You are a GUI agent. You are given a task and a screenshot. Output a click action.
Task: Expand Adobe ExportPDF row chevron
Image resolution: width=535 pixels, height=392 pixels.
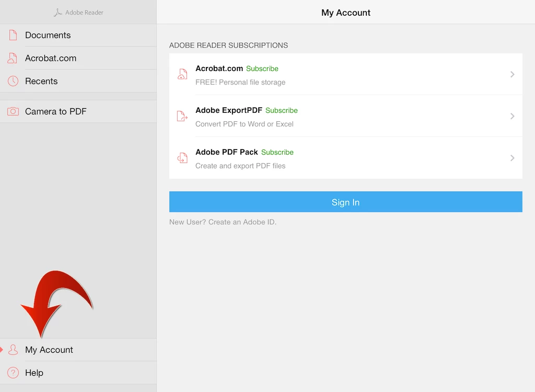512,116
